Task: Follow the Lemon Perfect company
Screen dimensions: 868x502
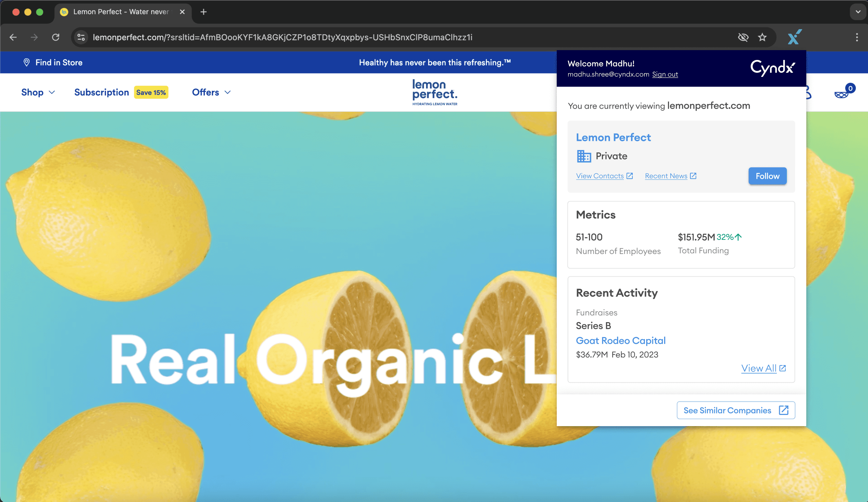Action: click(767, 176)
